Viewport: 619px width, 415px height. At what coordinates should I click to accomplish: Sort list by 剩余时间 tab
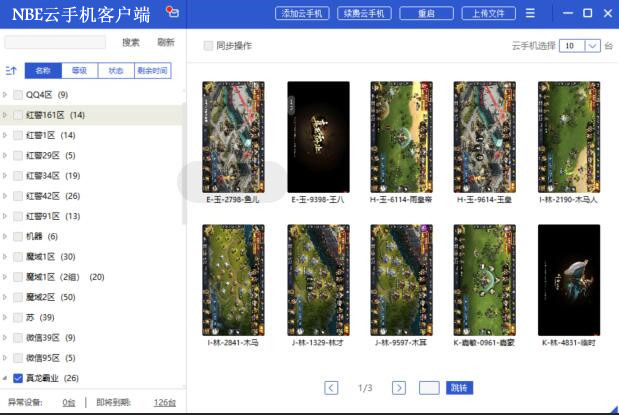click(x=152, y=71)
